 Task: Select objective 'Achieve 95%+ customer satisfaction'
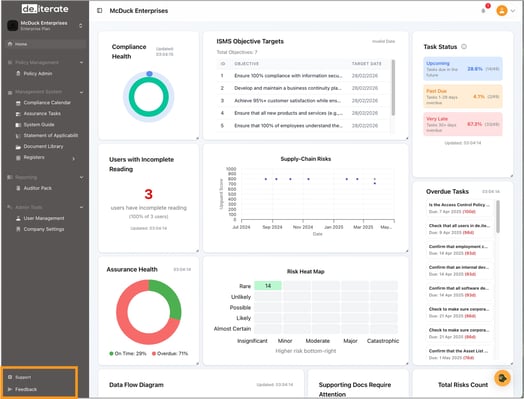(303, 101)
